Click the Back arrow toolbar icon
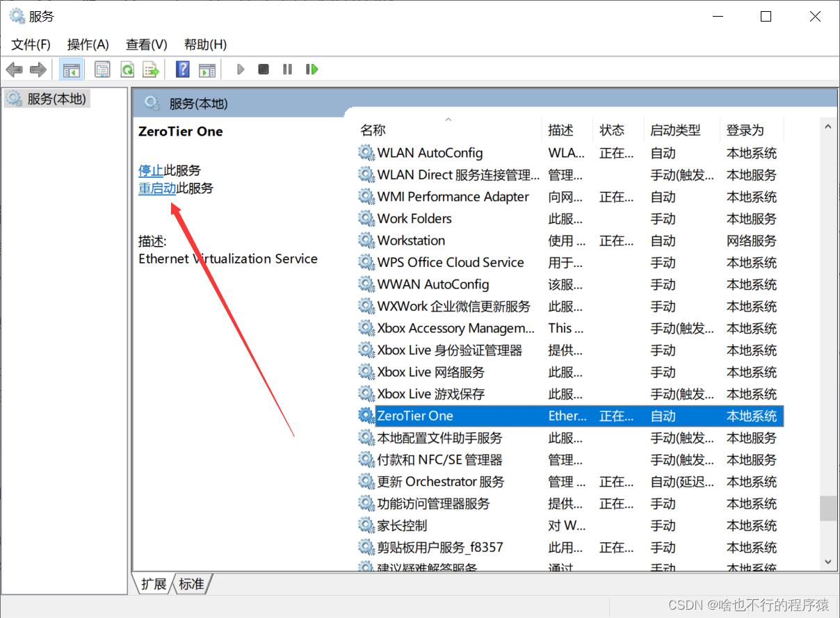This screenshot has height=618, width=840. (x=15, y=70)
